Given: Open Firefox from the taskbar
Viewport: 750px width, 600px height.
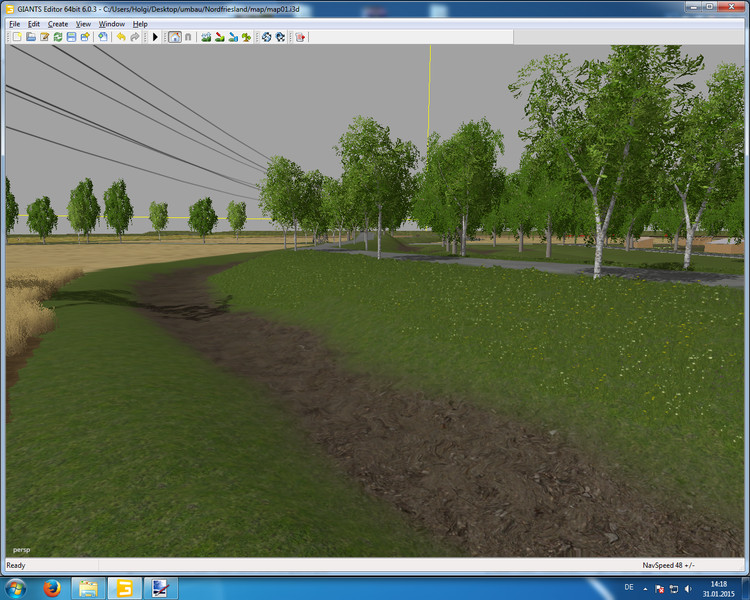Looking at the screenshot, I should 52,587.
